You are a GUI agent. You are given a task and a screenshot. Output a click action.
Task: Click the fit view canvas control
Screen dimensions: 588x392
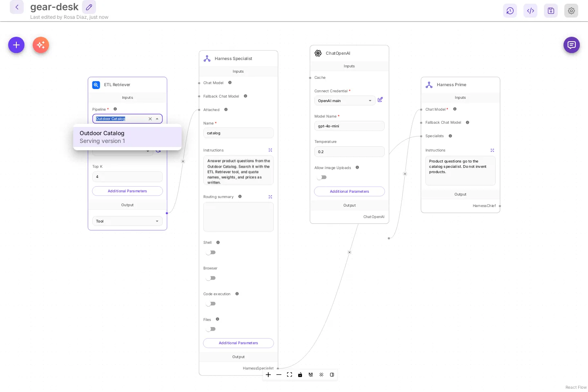point(290,375)
